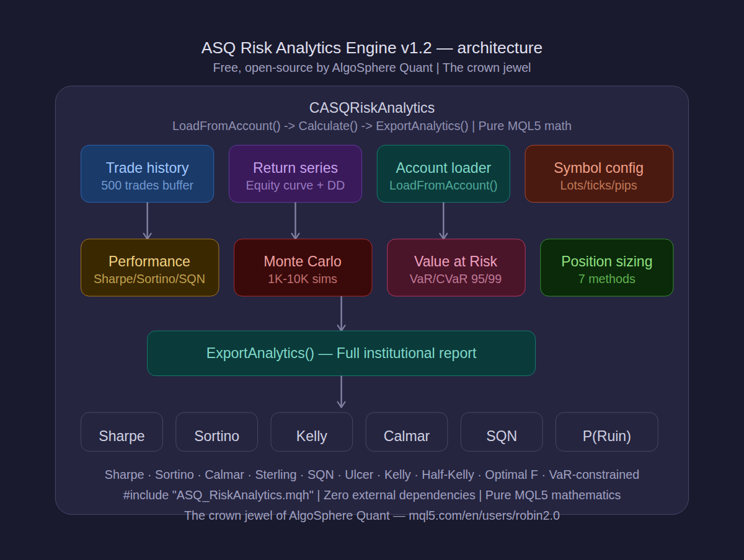Click the Value at Risk block

(x=456, y=268)
